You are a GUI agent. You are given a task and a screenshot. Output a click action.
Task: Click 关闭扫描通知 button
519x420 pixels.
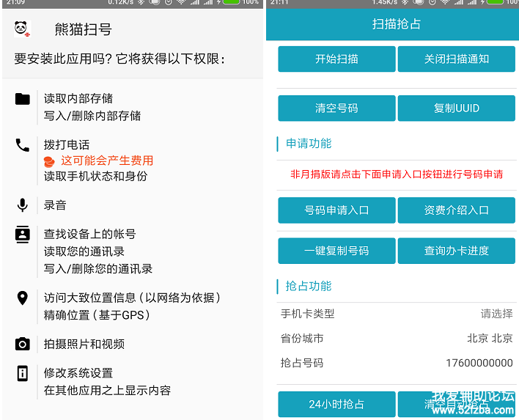[457, 59]
